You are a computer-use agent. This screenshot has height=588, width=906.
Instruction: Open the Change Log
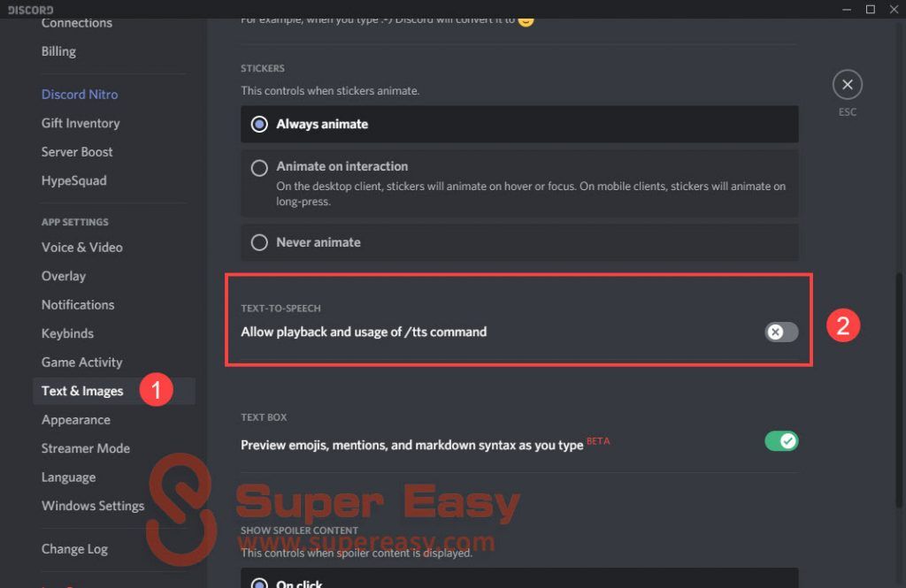74,549
